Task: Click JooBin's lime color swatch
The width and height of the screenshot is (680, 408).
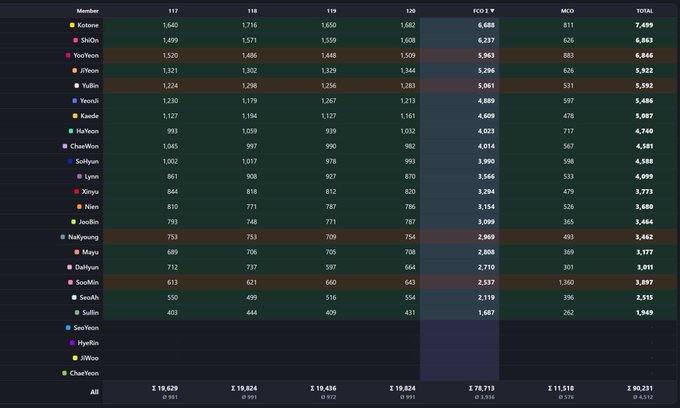Action: (x=73, y=222)
